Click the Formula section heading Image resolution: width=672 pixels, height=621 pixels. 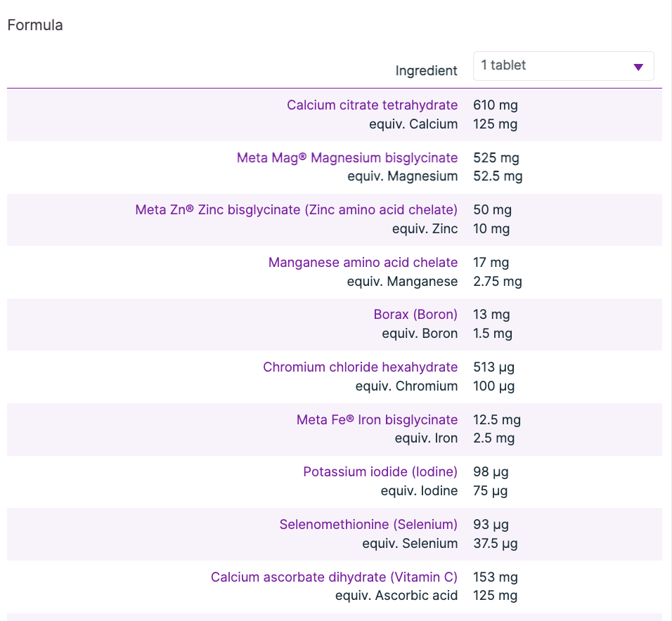click(x=35, y=25)
